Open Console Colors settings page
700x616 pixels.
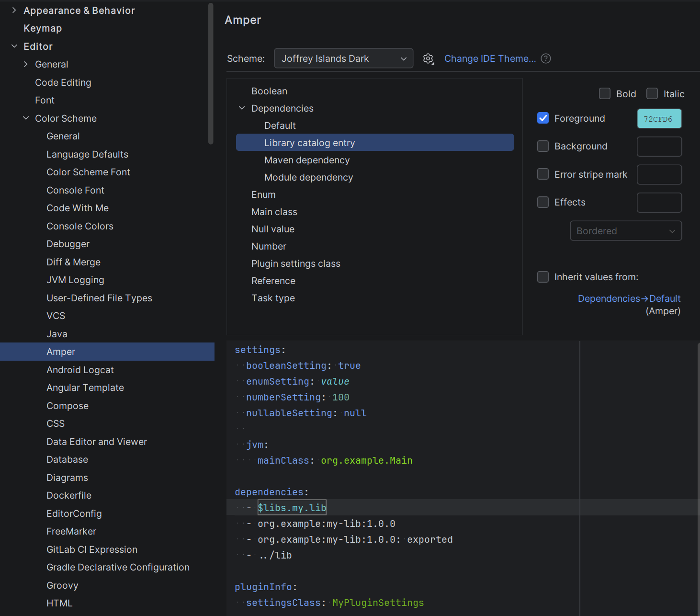[x=80, y=226]
